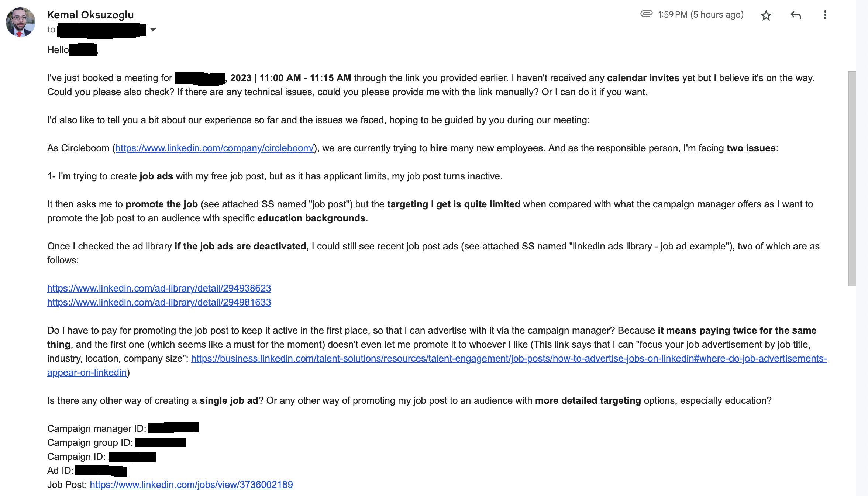Expand recipient details dropdown arrow

tap(153, 30)
